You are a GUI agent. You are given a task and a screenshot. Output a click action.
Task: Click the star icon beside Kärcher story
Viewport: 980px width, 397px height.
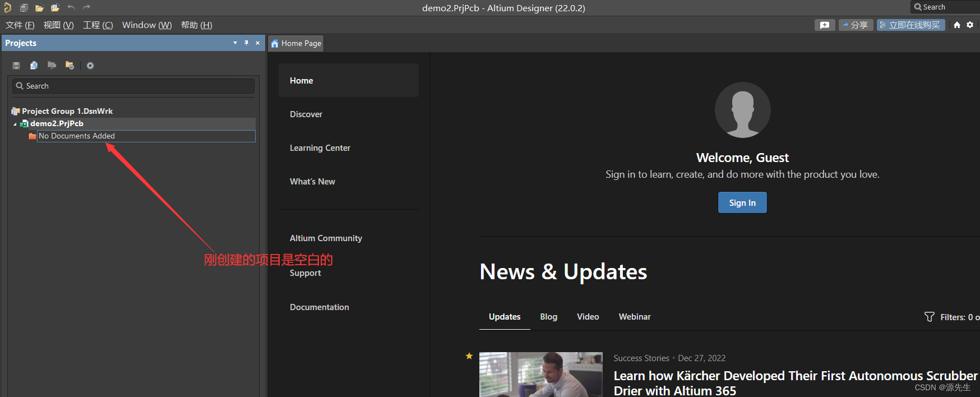point(469,356)
